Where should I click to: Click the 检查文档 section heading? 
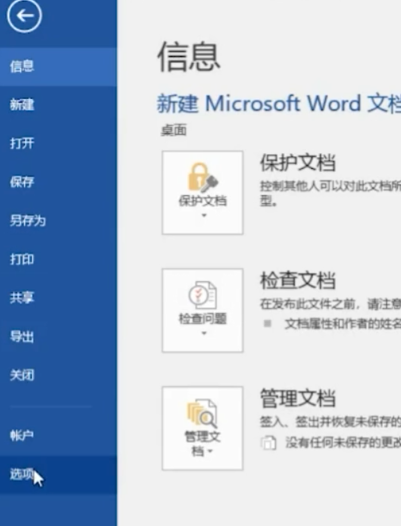click(x=298, y=280)
